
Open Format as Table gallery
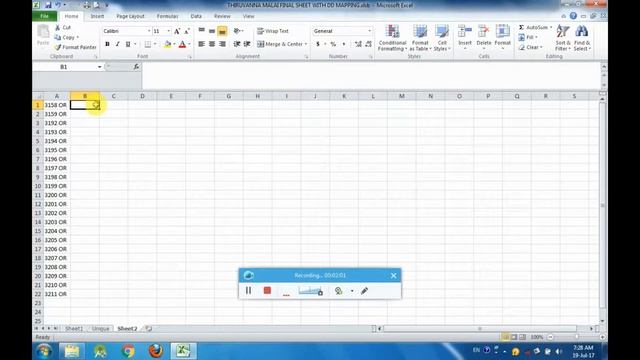[420, 38]
